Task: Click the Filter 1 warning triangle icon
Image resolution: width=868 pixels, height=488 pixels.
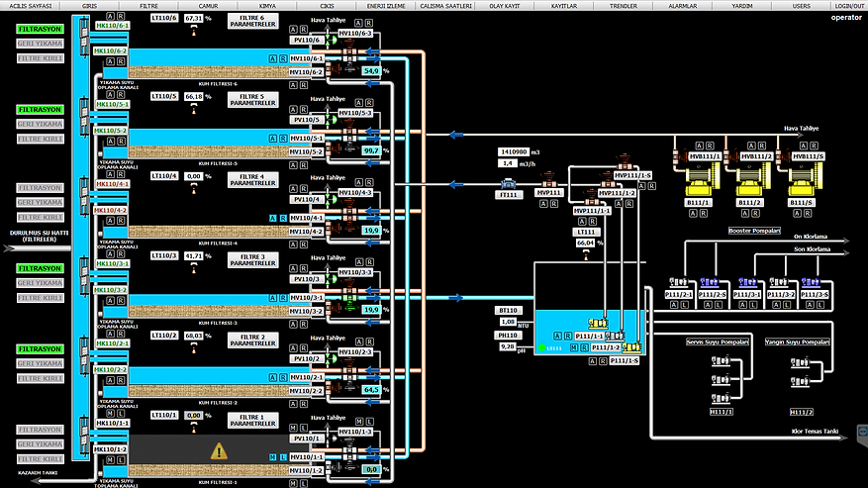Action: (x=219, y=450)
